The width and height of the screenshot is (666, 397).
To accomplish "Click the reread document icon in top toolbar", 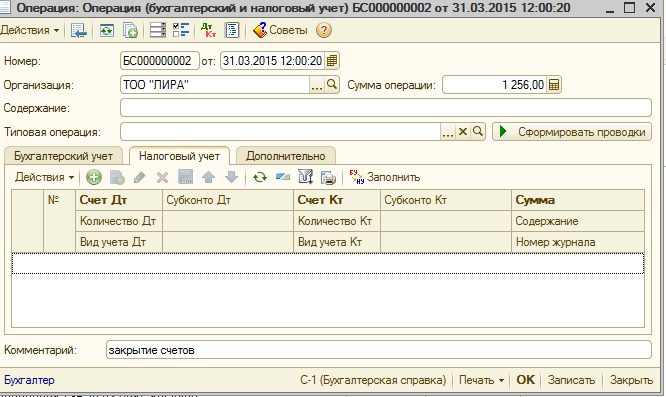I will 107,30.
